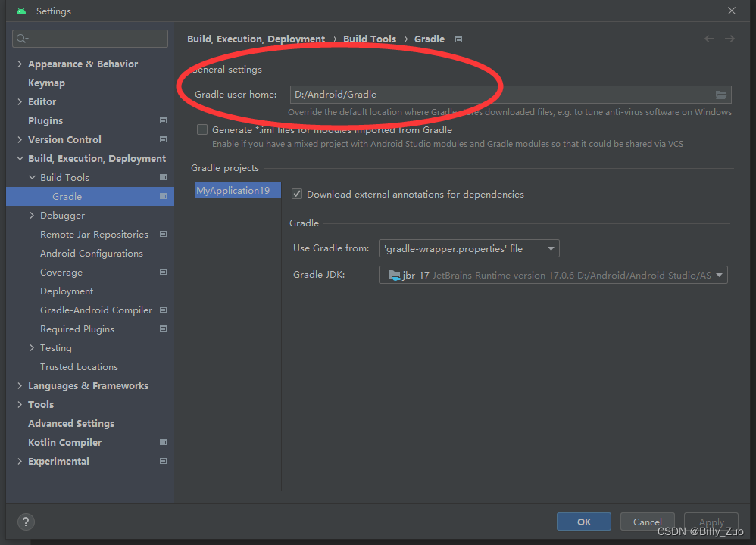Click the Android Studio logo icon in title bar
The image size is (756, 545).
(x=21, y=11)
